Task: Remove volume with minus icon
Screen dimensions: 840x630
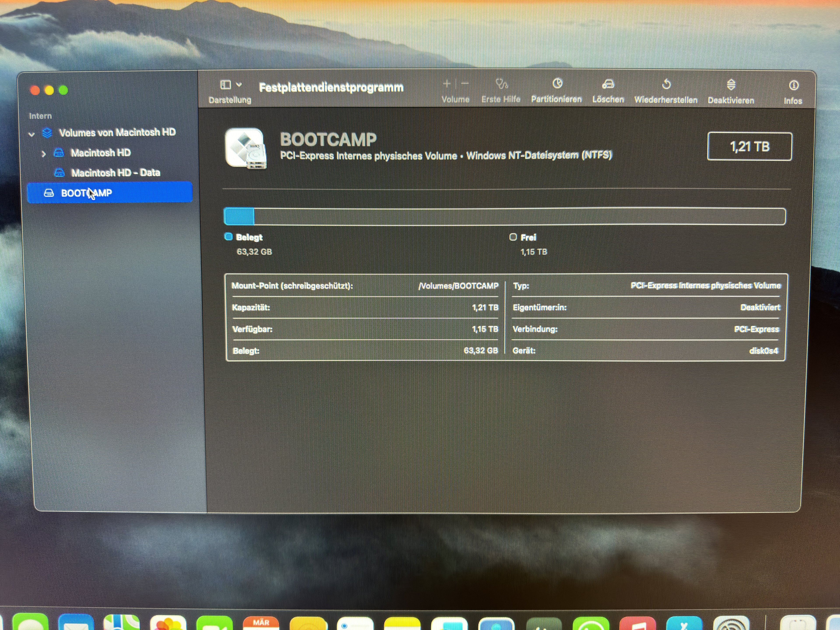Action: 465,84
